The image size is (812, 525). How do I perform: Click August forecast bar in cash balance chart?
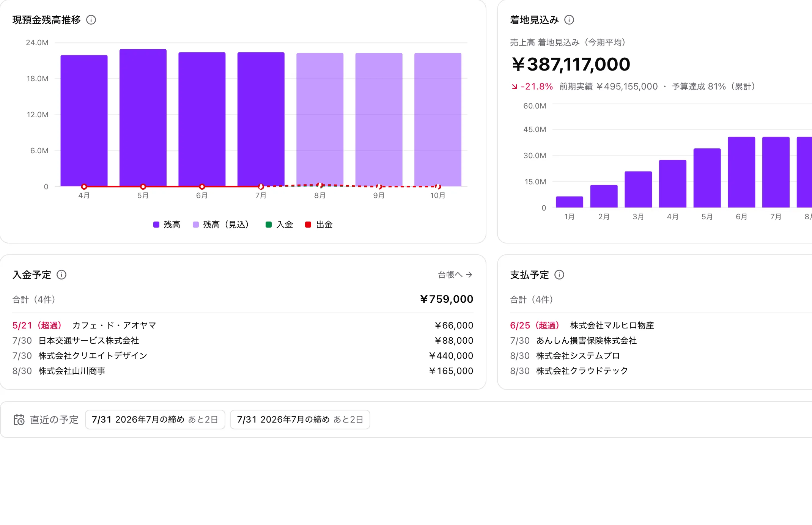point(320,119)
